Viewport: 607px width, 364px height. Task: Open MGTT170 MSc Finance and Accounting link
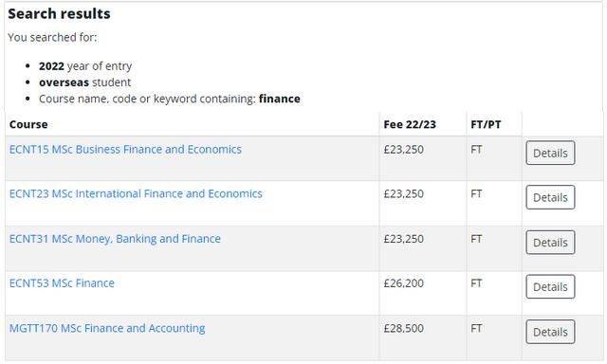tap(107, 328)
